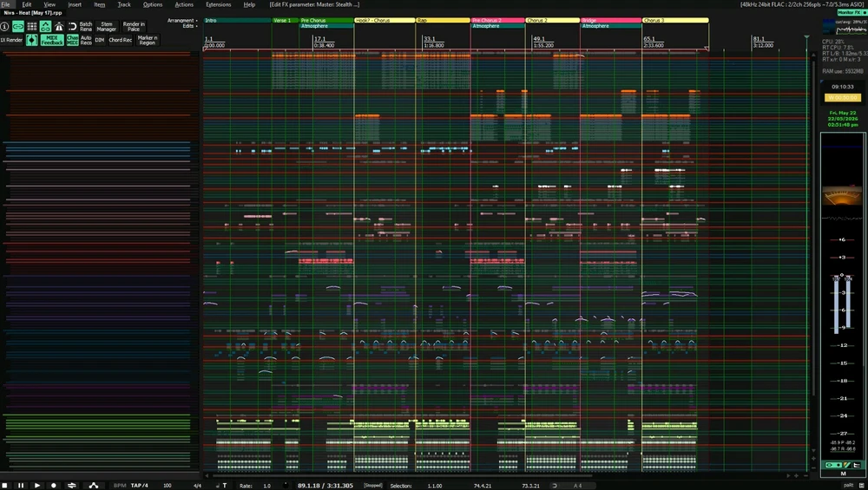Open the File menu

(x=5, y=4)
